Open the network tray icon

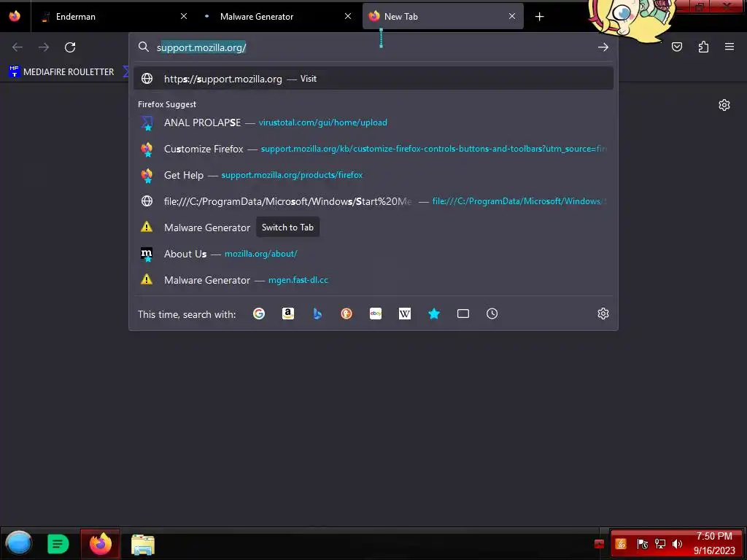pos(659,544)
